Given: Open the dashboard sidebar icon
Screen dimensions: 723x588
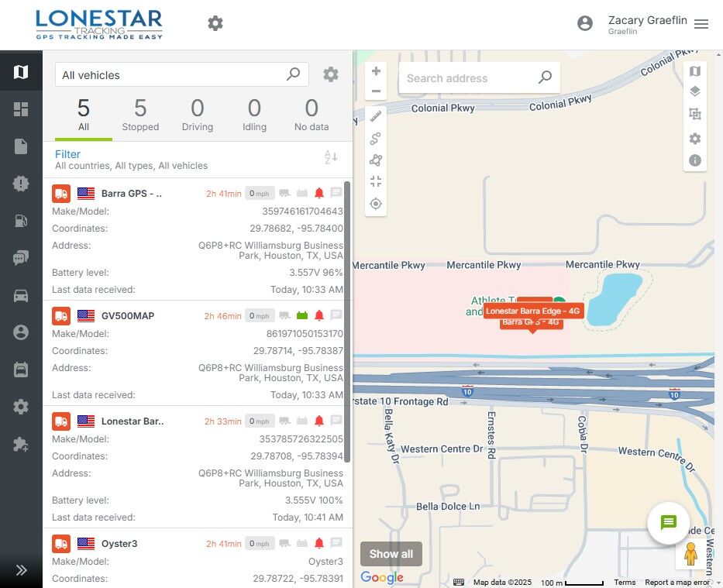Looking at the screenshot, I should coord(21,109).
